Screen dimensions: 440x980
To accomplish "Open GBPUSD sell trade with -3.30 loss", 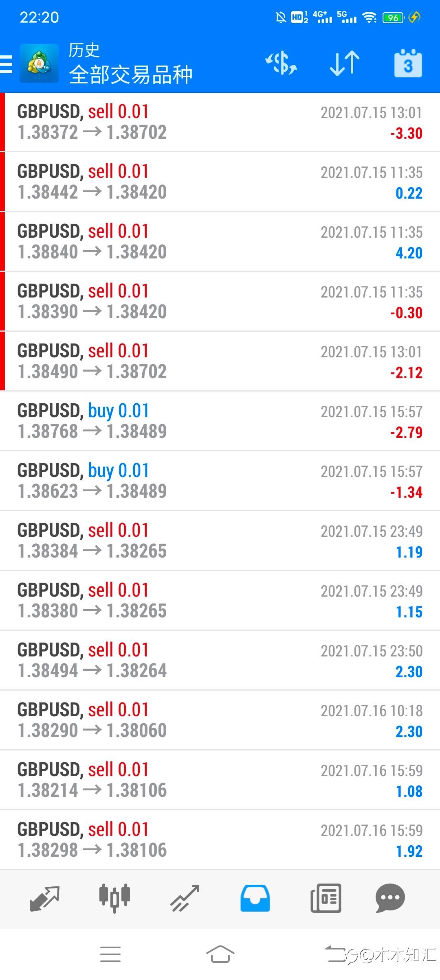I will 220,122.
